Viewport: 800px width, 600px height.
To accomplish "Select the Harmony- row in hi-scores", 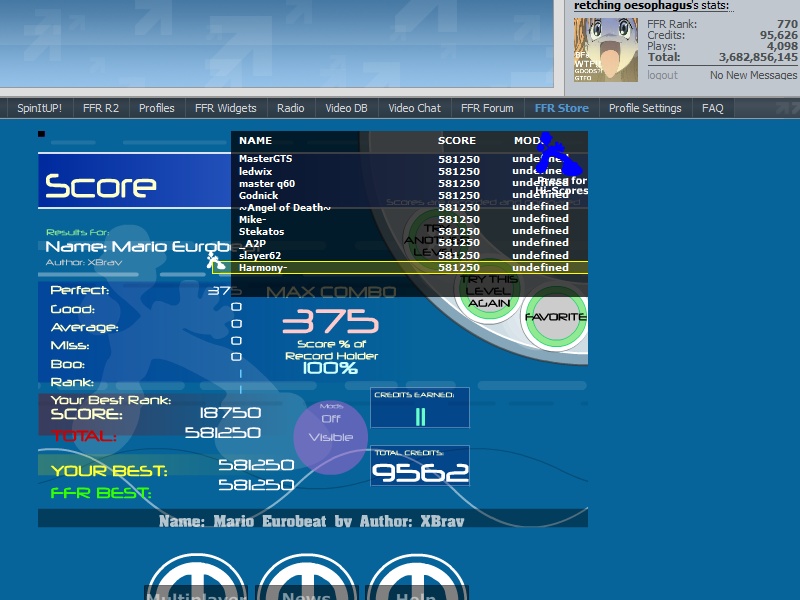I will (401, 267).
